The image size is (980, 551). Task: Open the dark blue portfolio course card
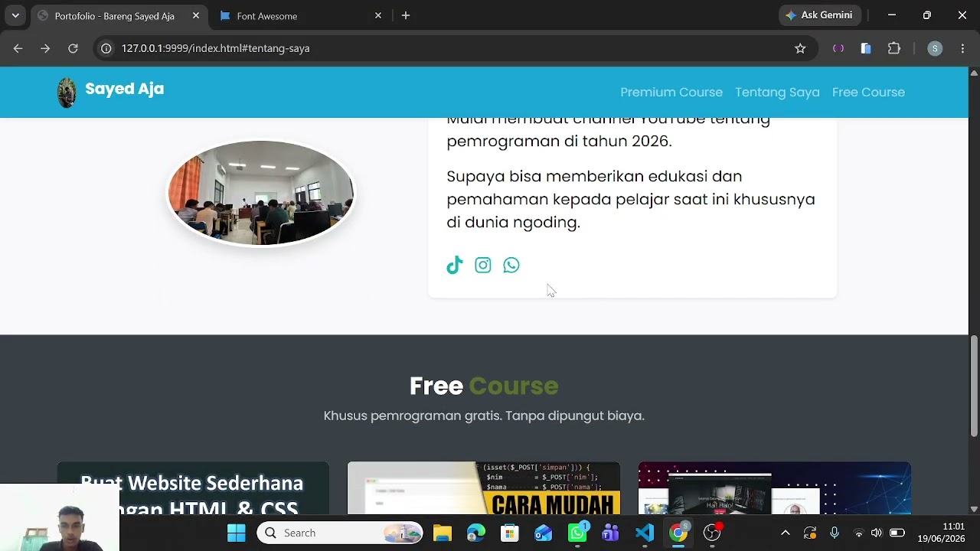coord(775,488)
